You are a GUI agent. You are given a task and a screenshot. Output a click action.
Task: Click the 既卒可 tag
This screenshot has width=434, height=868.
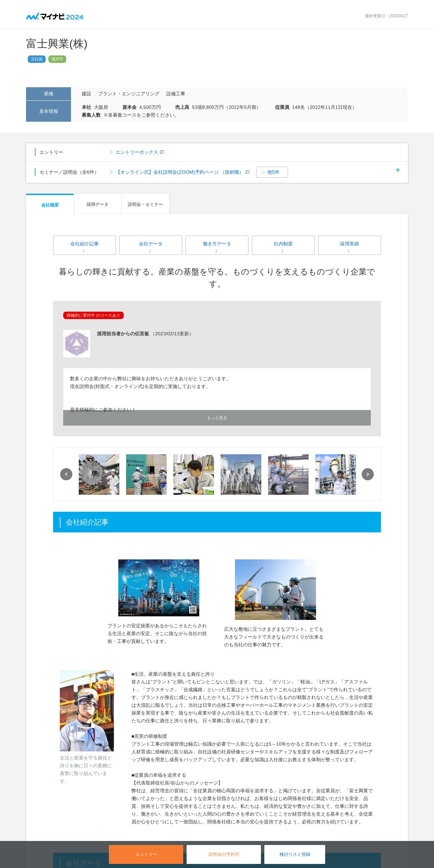point(57,59)
